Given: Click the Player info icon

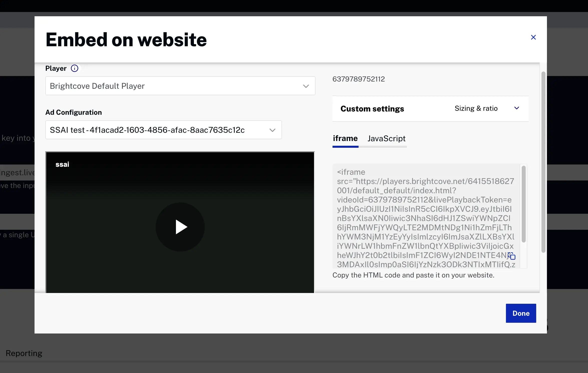Looking at the screenshot, I should click(x=75, y=68).
